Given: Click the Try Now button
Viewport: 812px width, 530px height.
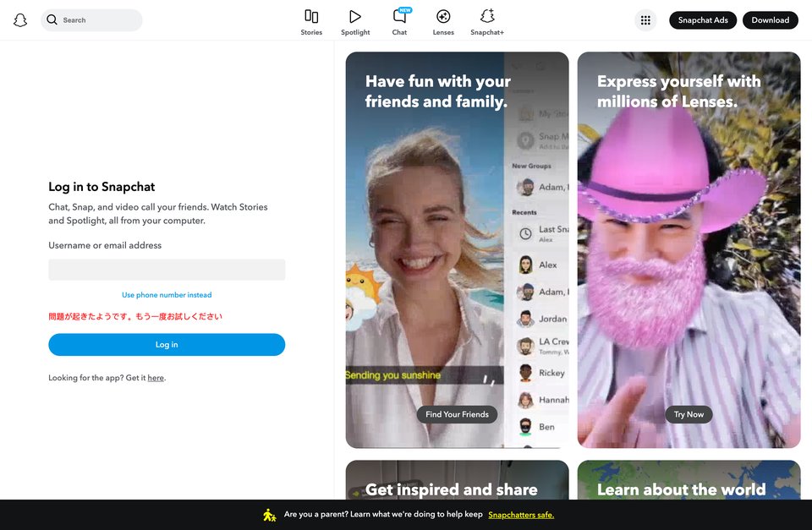Looking at the screenshot, I should coord(689,414).
